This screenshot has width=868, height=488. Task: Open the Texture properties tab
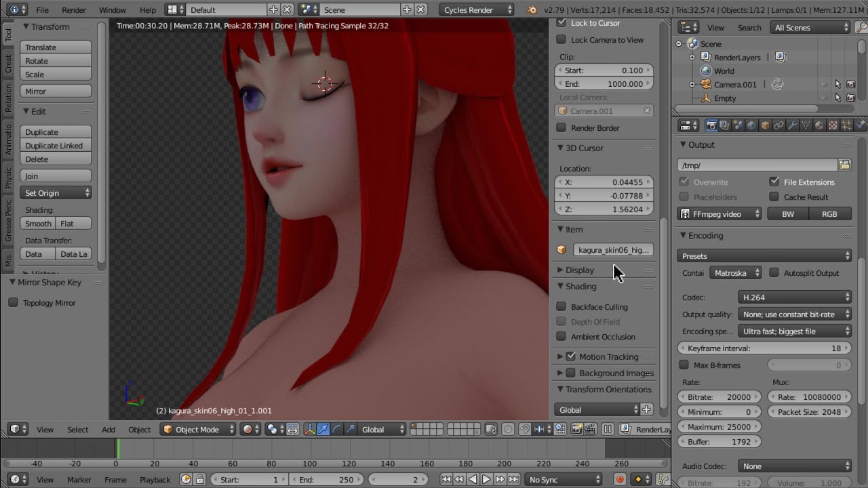point(833,125)
